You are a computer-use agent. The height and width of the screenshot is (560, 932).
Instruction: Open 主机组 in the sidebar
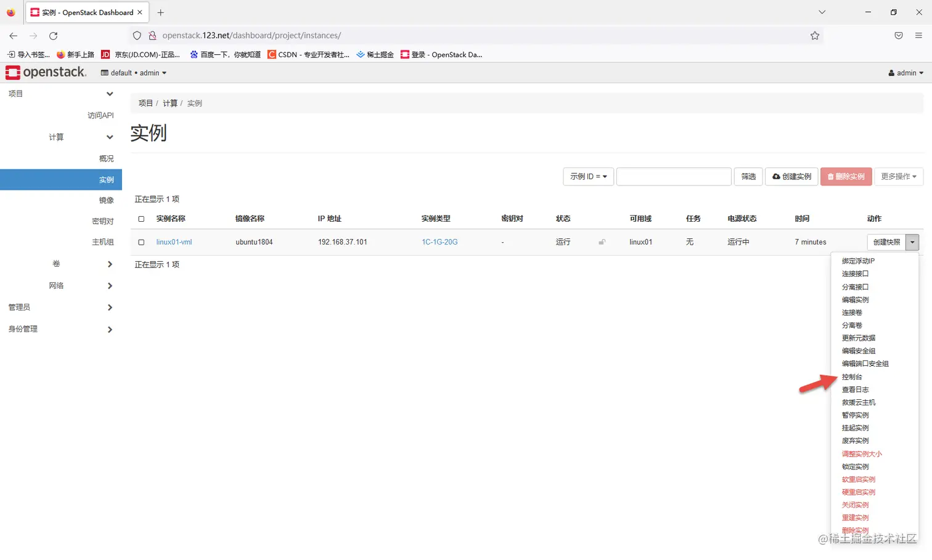[103, 242]
